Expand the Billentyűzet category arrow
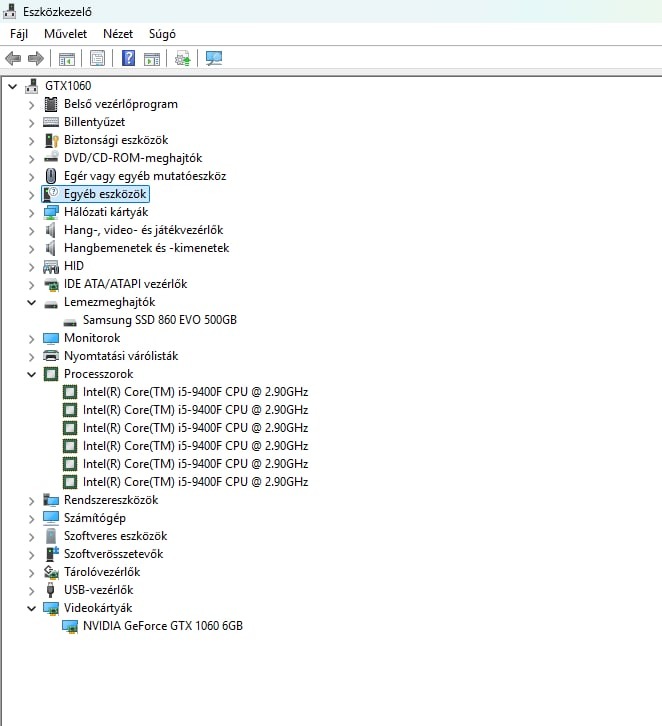662x726 pixels. click(31, 123)
